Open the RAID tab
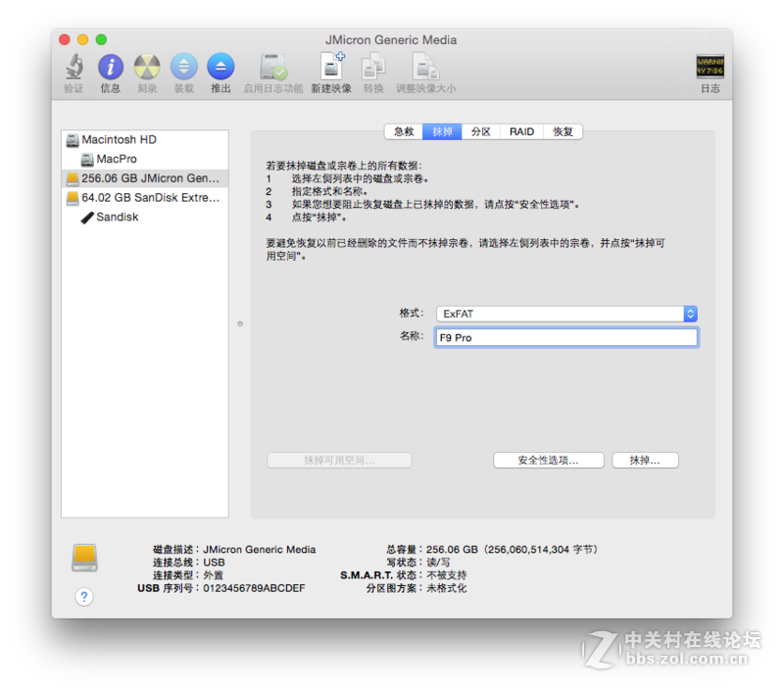This screenshot has width=784, height=692. click(520, 131)
